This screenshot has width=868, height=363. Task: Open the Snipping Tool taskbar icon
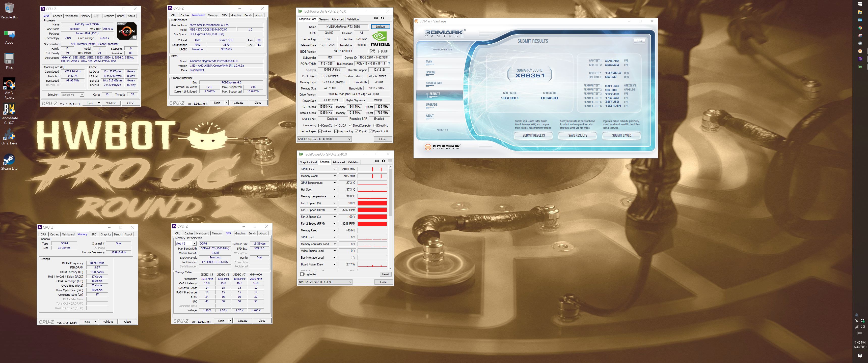860,35
